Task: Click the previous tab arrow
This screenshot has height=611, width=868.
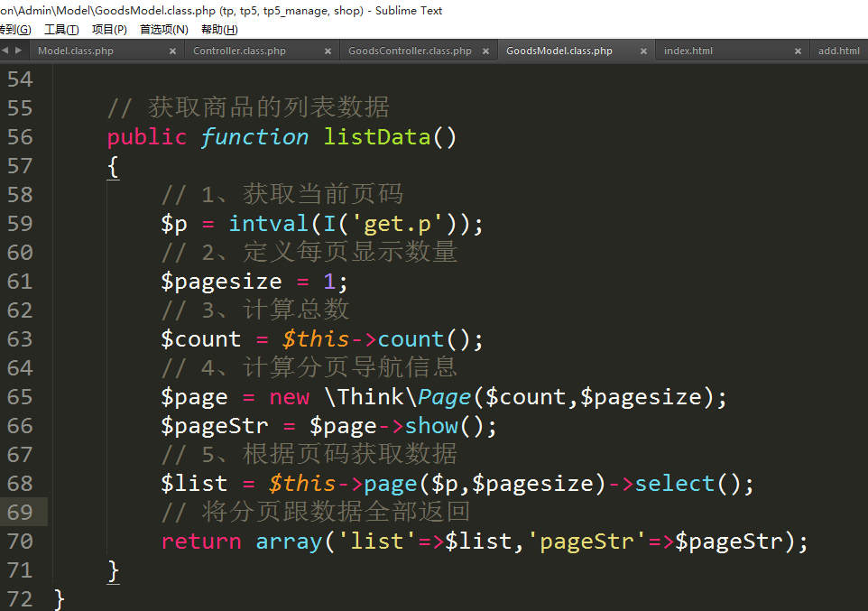Action: (x=5, y=51)
